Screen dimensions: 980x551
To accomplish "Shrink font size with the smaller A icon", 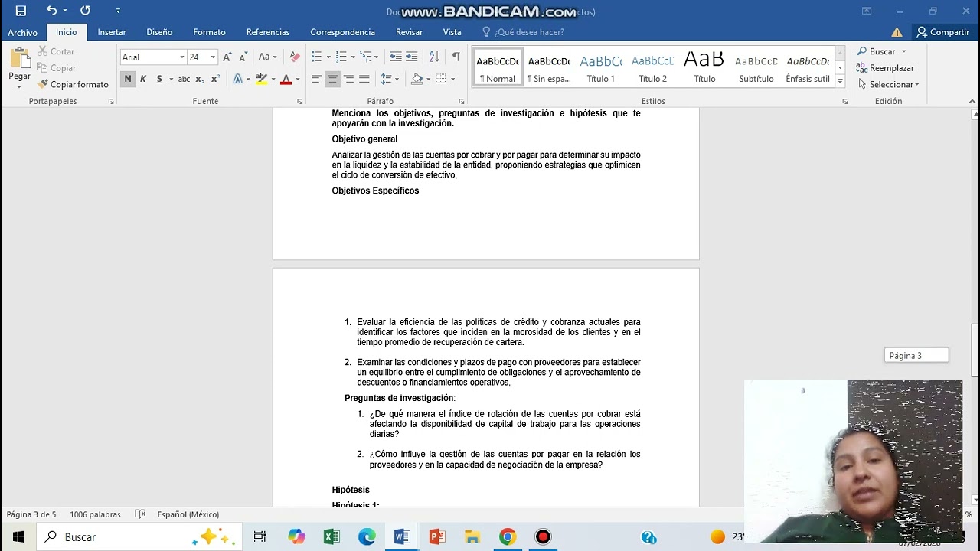I will 243,57.
